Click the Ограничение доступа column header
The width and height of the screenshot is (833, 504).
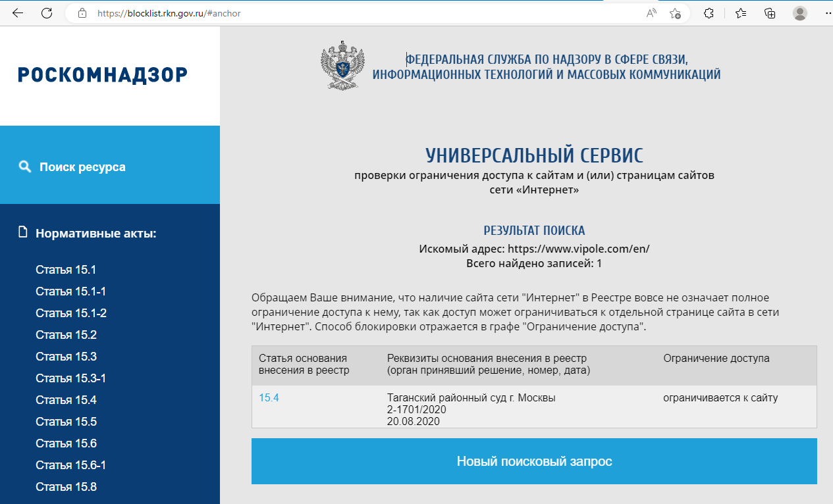point(716,359)
